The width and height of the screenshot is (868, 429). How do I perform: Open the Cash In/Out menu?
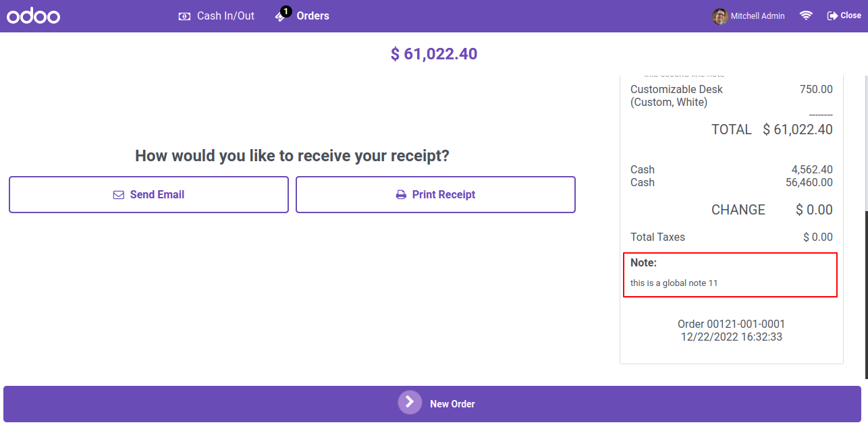pyautogui.click(x=216, y=16)
